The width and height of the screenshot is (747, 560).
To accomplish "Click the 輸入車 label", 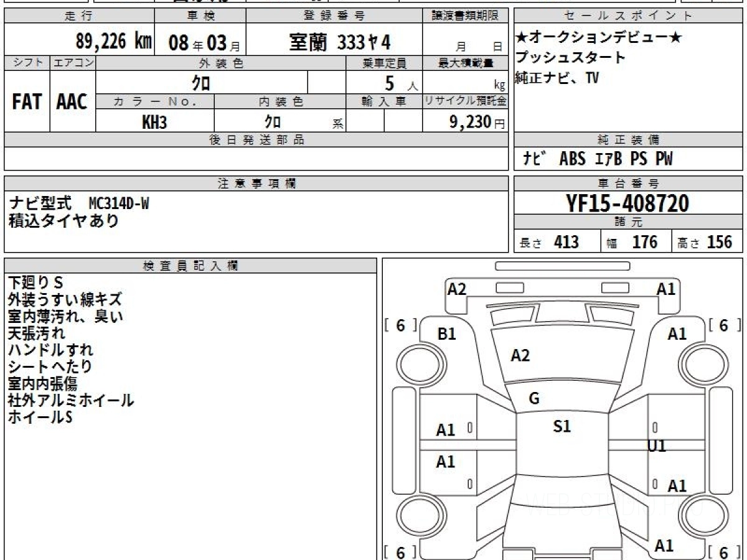I will [384, 102].
